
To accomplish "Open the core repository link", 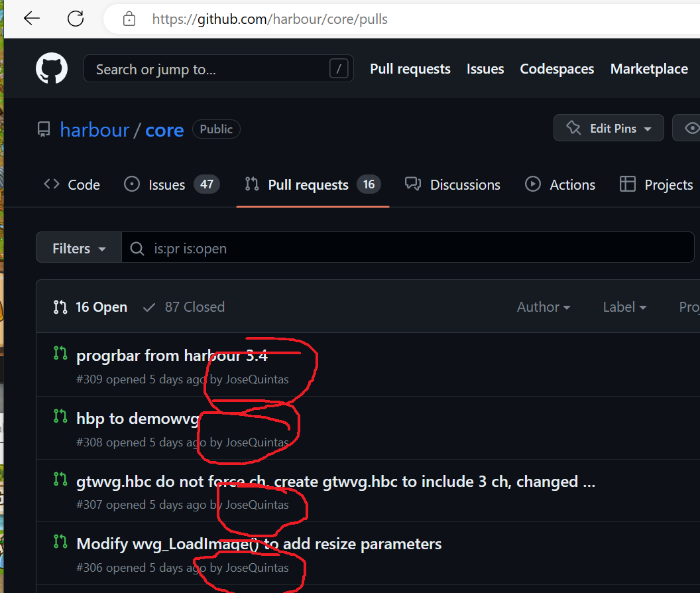I will coord(164,131).
